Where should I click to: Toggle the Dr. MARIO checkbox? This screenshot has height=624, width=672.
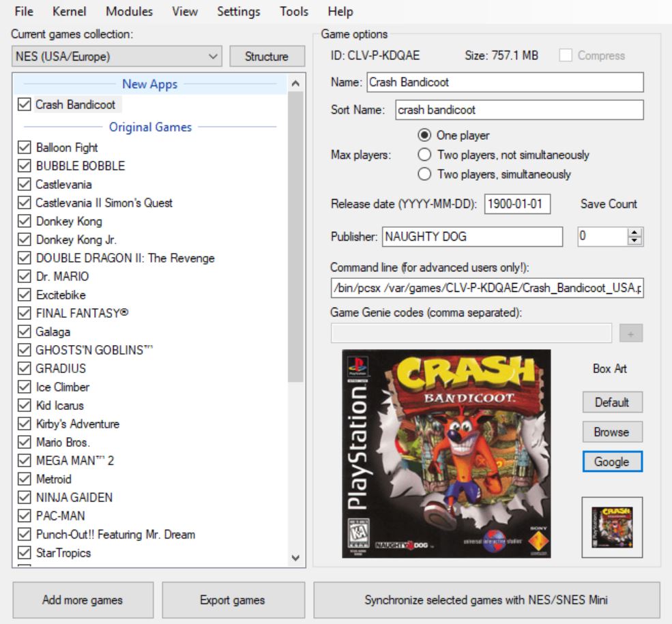pos(25,276)
